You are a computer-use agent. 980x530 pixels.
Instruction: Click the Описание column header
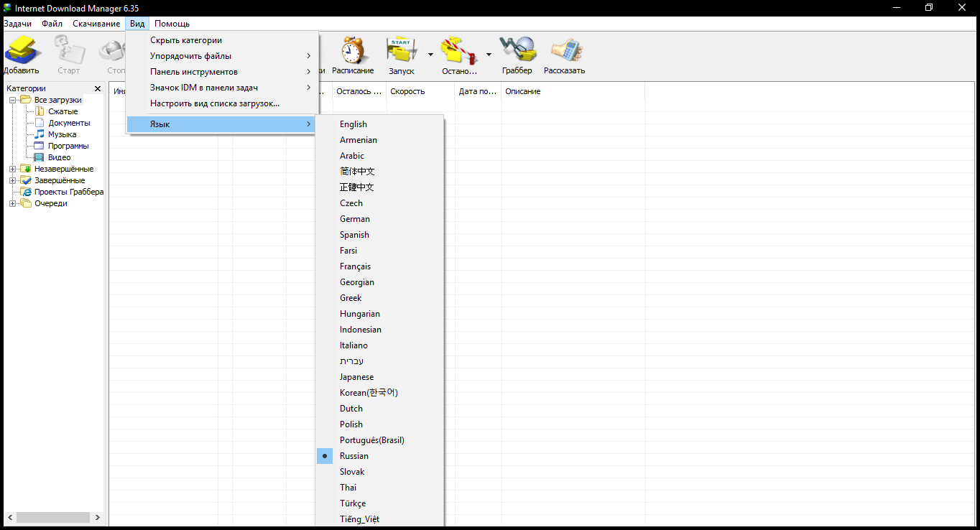[573, 91]
